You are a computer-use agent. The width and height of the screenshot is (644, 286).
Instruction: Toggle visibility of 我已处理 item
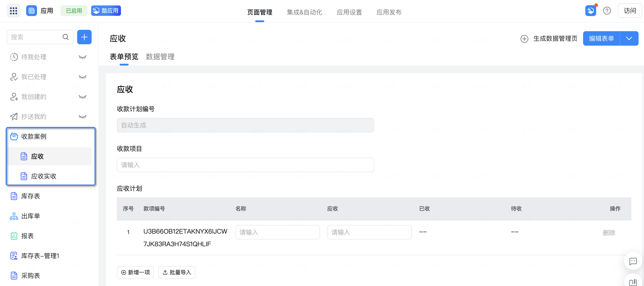point(83,77)
